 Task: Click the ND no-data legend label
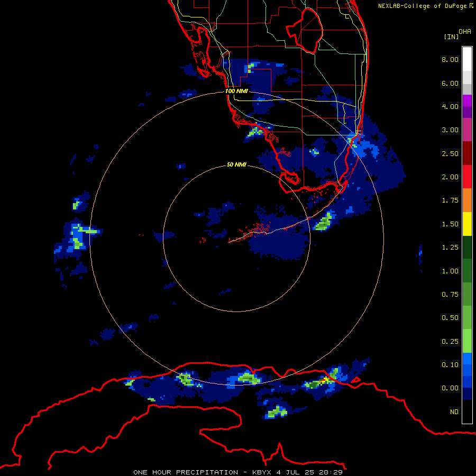point(454,412)
